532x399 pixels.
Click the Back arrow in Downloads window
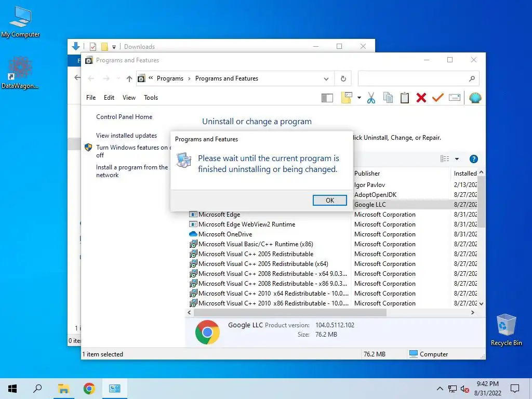[77, 78]
